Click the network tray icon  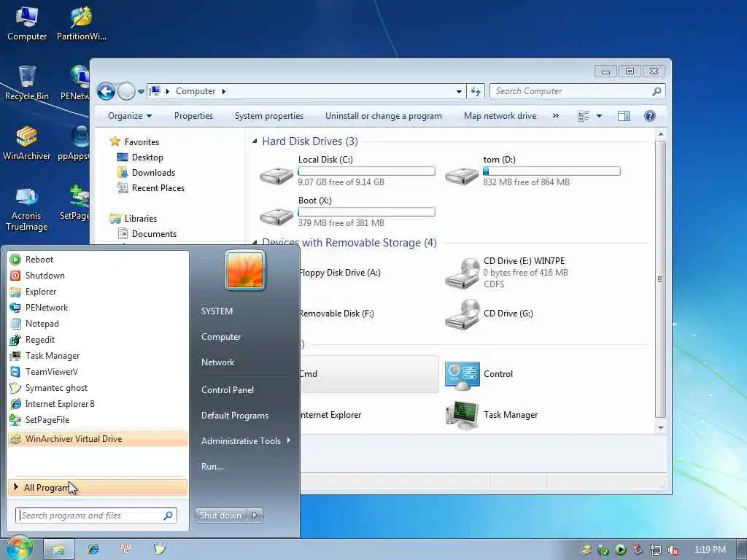656,550
